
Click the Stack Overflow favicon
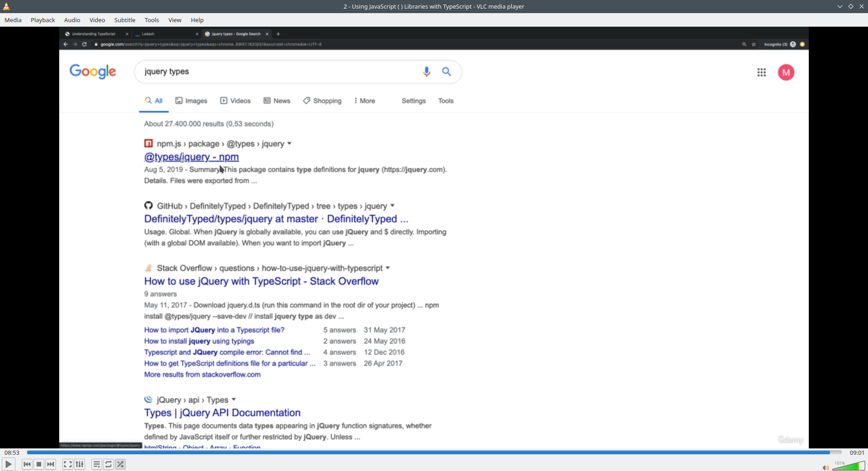[x=148, y=268]
